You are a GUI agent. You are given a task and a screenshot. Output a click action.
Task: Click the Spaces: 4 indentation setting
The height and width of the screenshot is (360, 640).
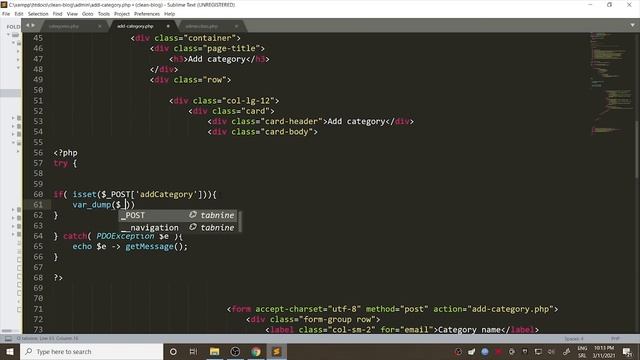coord(573,339)
